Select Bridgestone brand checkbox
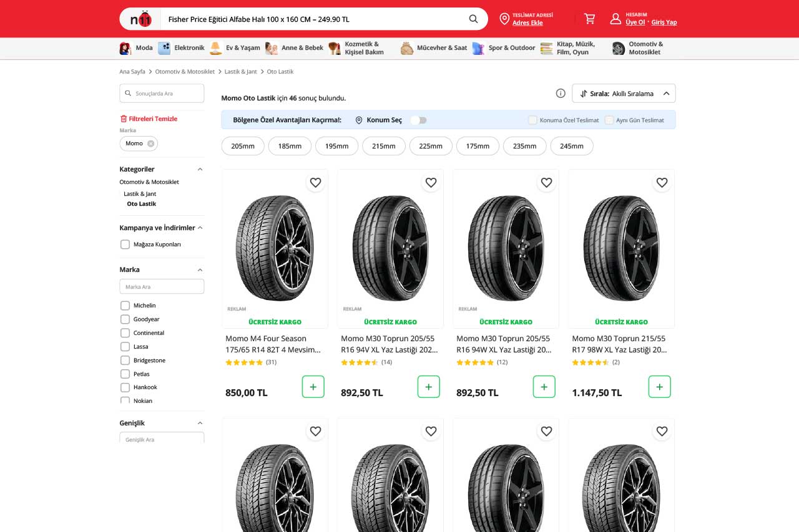 pyautogui.click(x=125, y=360)
